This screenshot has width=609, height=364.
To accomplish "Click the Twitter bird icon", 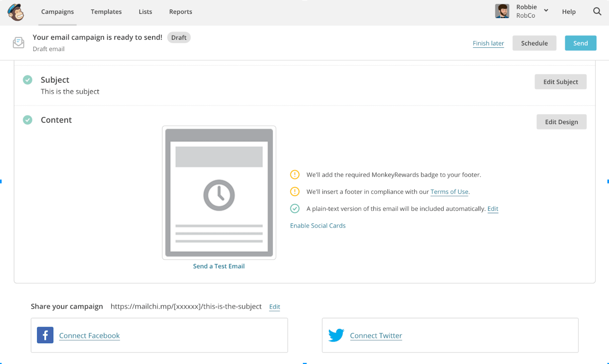I will 336,335.
